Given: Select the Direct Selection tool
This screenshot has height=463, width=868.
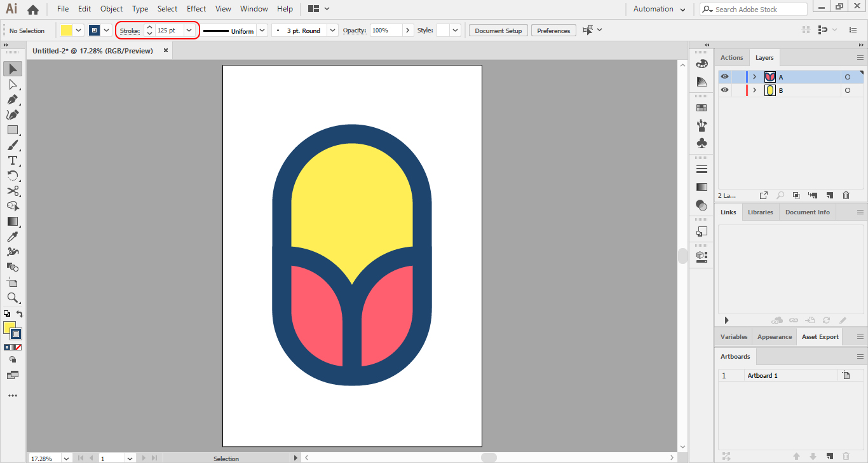Looking at the screenshot, I should coord(13,84).
